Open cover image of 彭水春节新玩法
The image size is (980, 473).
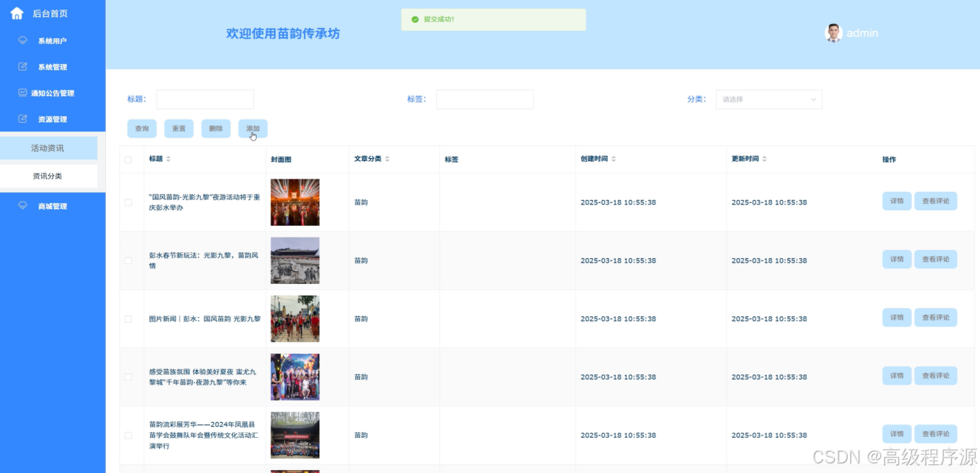click(x=295, y=260)
